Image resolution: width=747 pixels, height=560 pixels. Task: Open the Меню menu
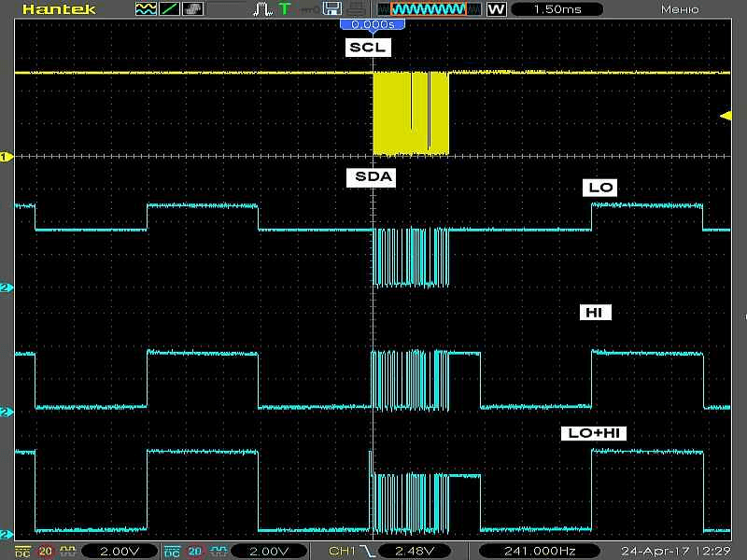pyautogui.click(x=680, y=9)
